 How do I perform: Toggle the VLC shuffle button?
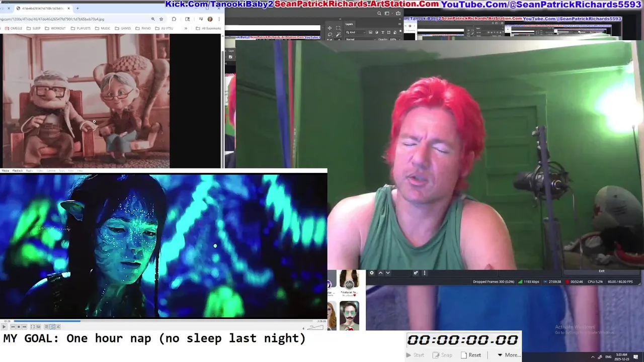(58, 327)
